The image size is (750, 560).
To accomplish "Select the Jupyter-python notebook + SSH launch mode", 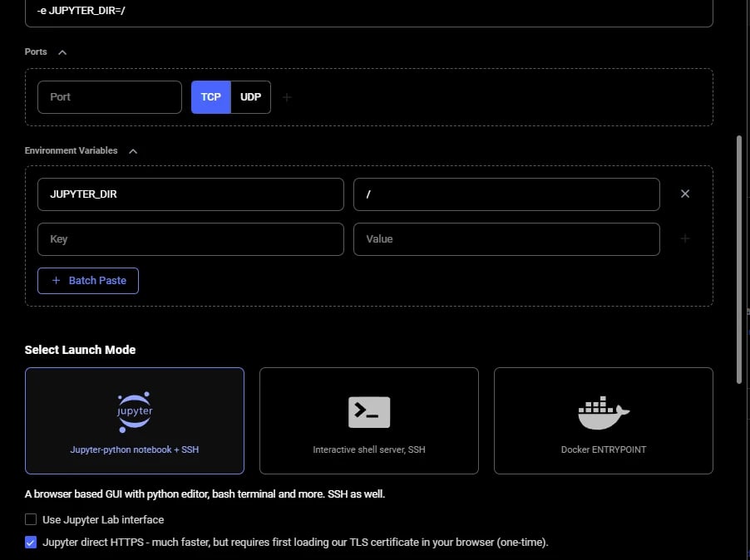I will 135,420.
